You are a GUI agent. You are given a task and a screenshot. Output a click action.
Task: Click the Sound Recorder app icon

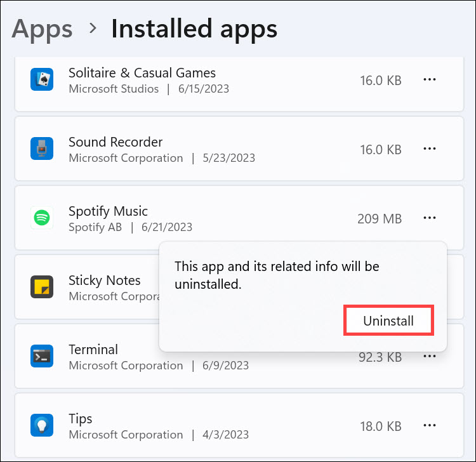coord(42,149)
